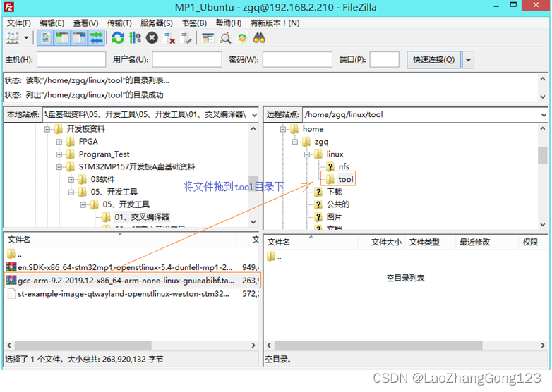Open the 帮助(H) menu
This screenshot has height=392, width=552.
pos(229,23)
